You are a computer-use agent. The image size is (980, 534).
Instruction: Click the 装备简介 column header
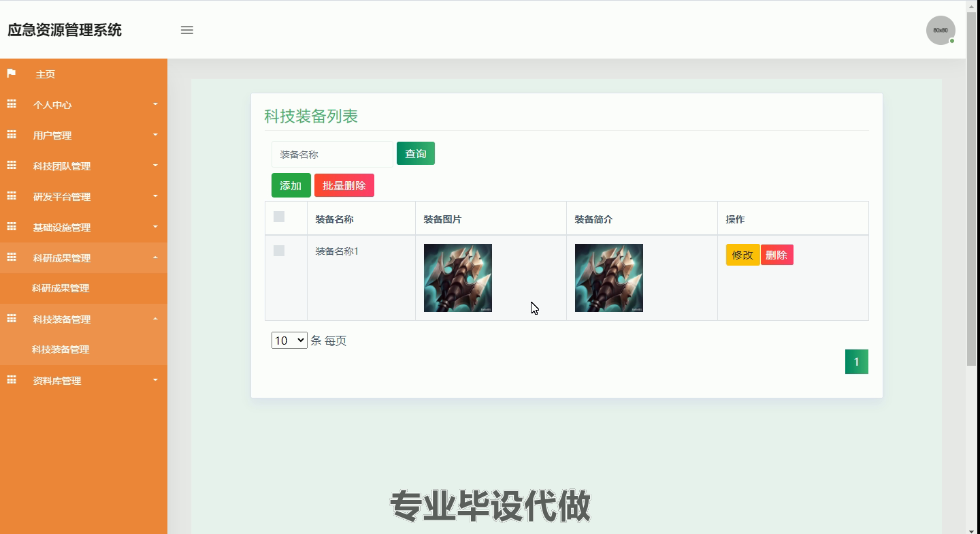pos(593,219)
